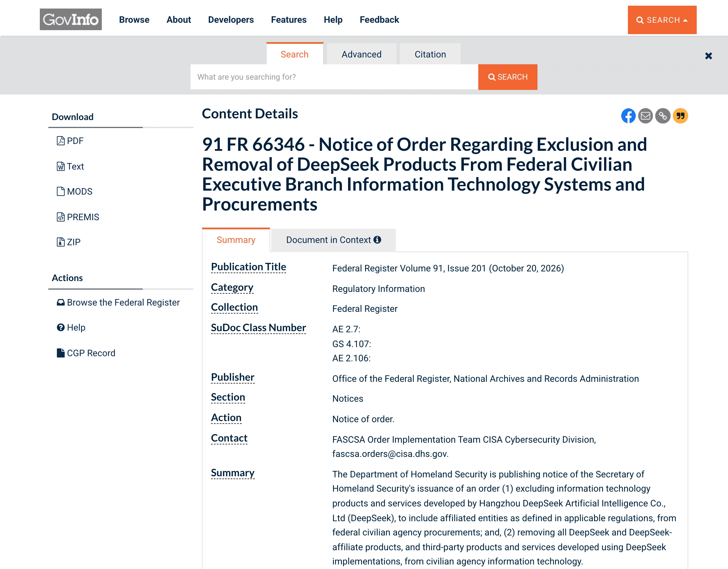The image size is (728, 569).
Task: Go to the Developers page
Action: pyautogui.click(x=231, y=20)
